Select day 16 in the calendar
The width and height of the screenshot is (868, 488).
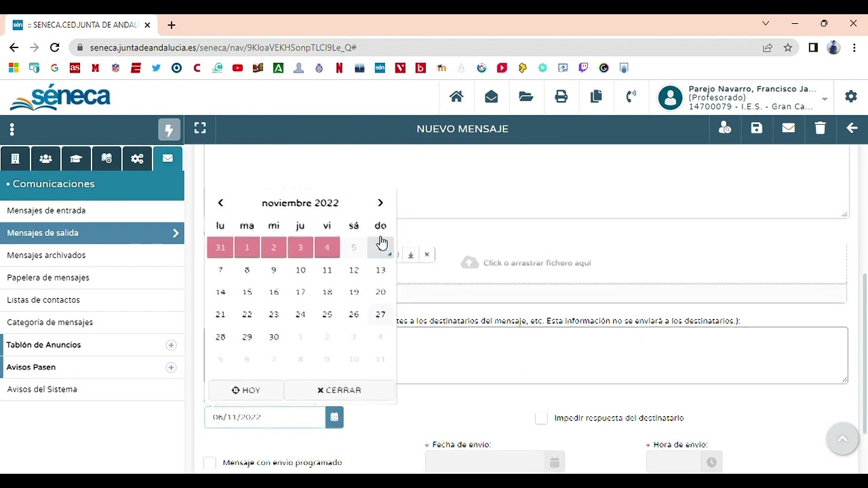pyautogui.click(x=273, y=292)
